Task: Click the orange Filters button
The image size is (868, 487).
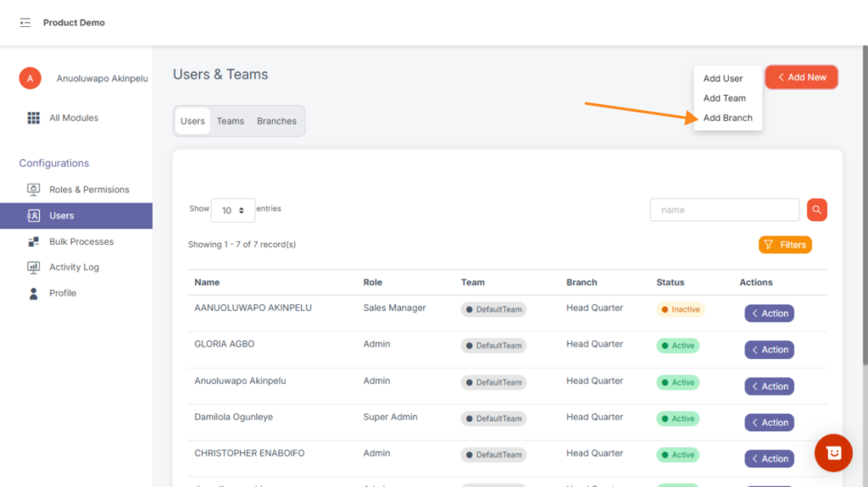Action: pyautogui.click(x=785, y=245)
